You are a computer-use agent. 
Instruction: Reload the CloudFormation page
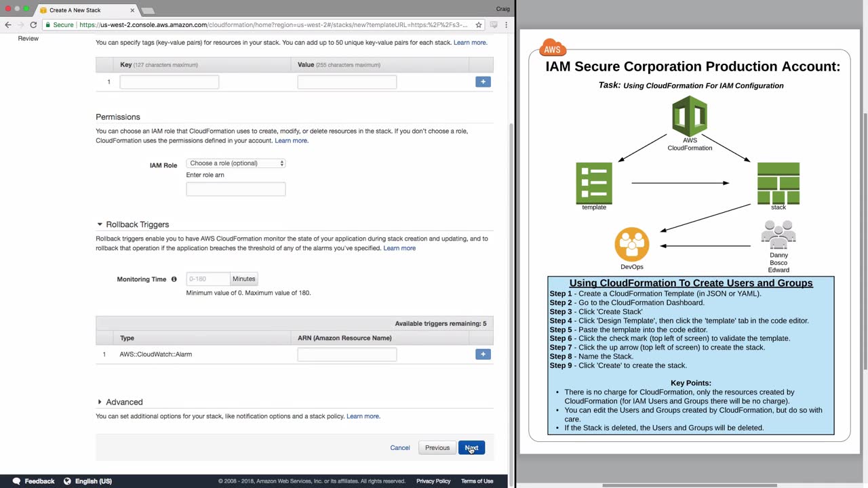pyautogui.click(x=33, y=24)
